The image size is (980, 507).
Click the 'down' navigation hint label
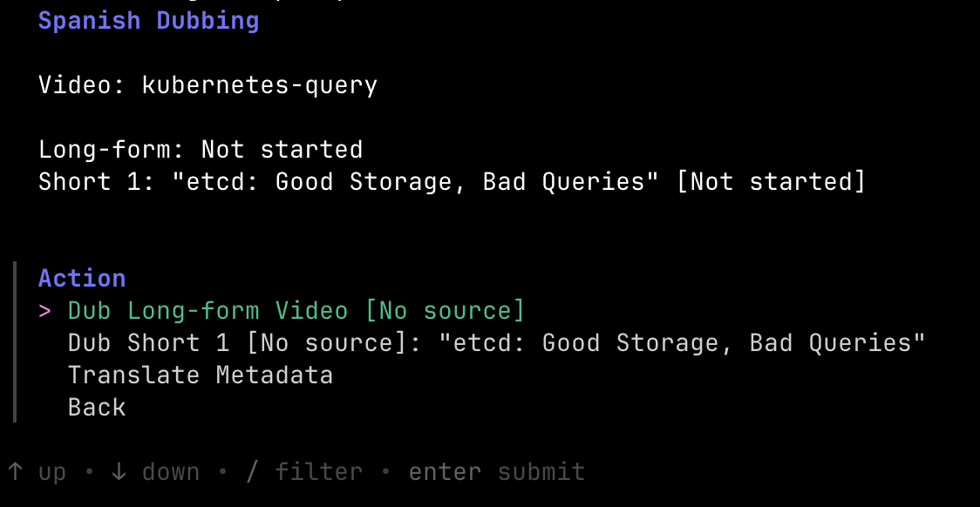pos(171,472)
